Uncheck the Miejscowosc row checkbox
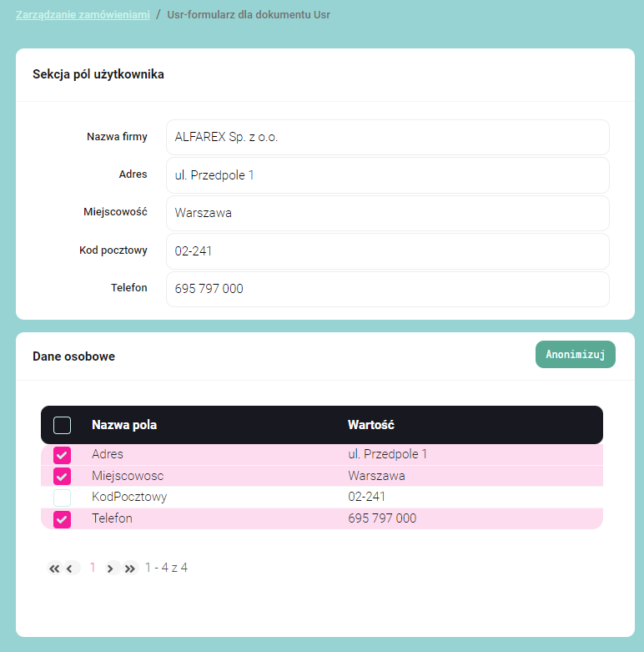Image resolution: width=644 pixels, height=652 pixels. click(x=62, y=477)
